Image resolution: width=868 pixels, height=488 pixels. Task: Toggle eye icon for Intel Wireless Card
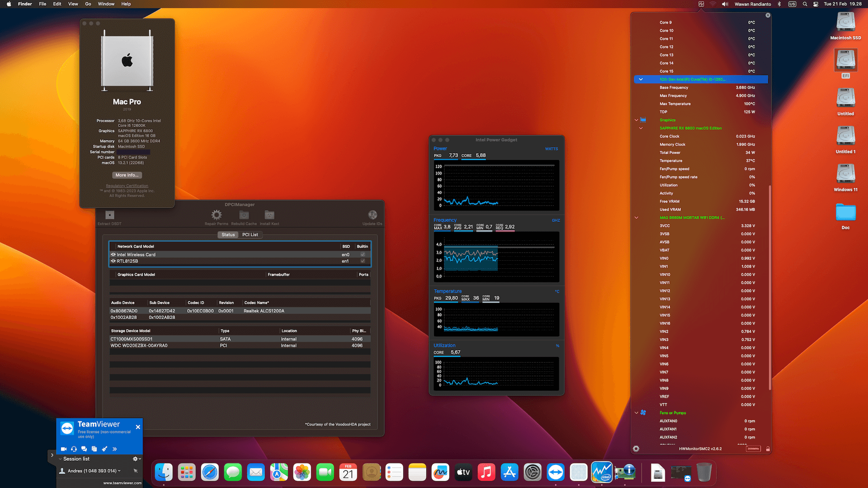click(x=113, y=254)
